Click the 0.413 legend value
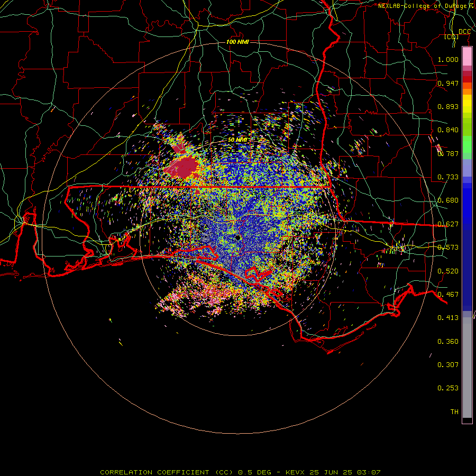 (448, 318)
